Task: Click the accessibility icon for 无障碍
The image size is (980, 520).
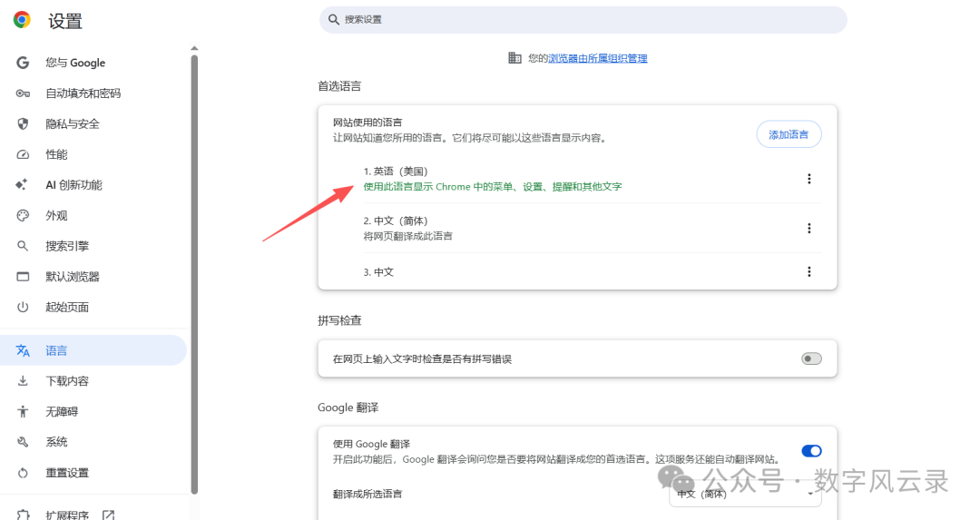Action: (x=23, y=411)
